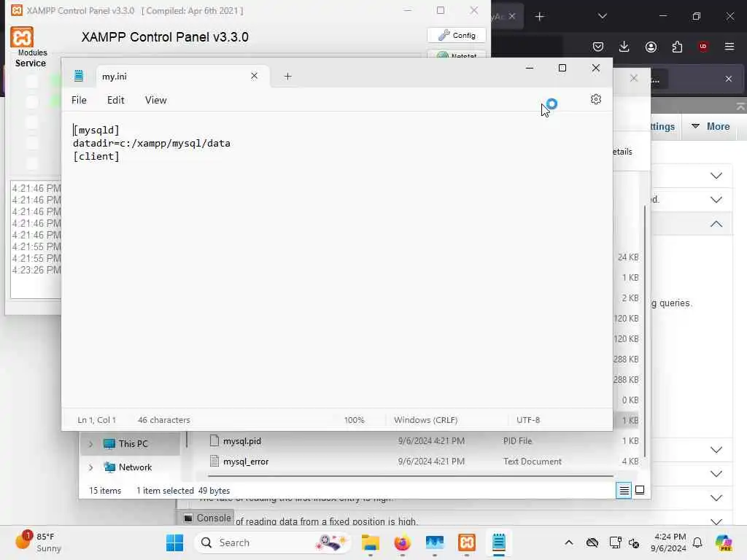Viewport: 747px width, 560px height.
Task: Open the Windows Start menu
Action: click(174, 542)
